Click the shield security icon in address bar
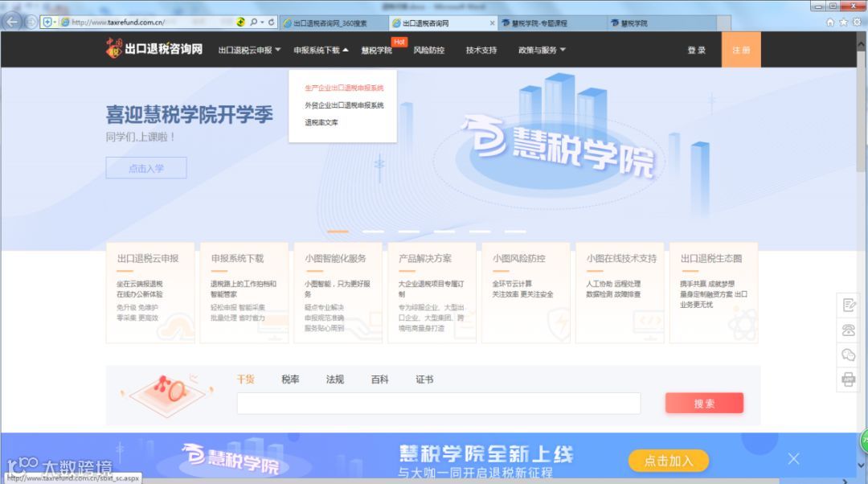The width and height of the screenshot is (868, 484). (x=47, y=23)
